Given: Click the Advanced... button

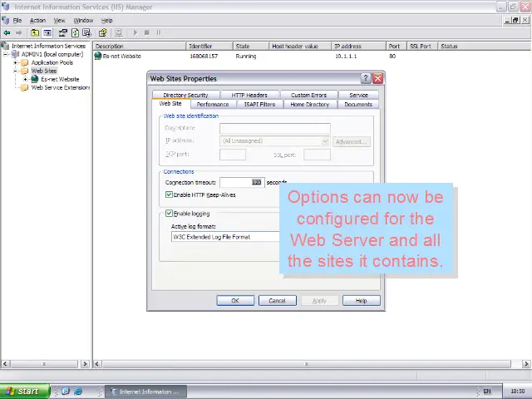Looking at the screenshot, I should point(352,141).
